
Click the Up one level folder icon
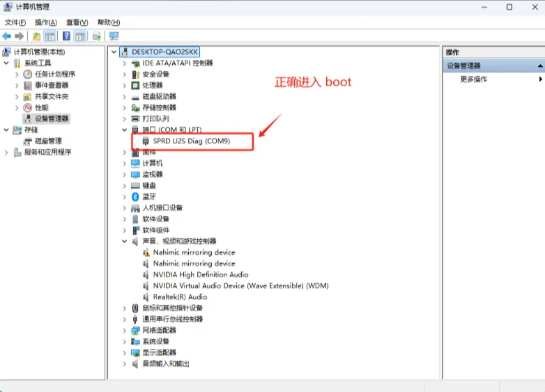point(36,36)
